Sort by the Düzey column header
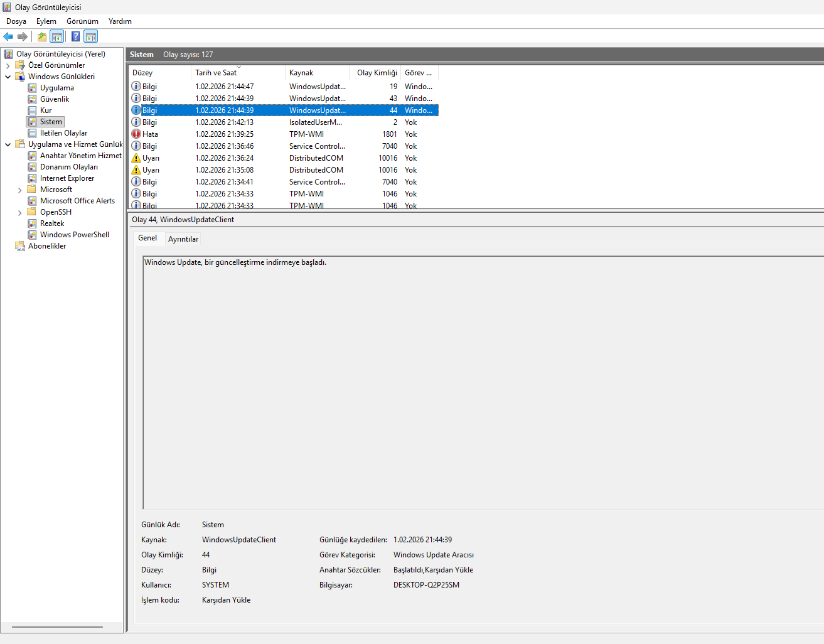Viewport: 824px width, 644px height. (x=159, y=73)
